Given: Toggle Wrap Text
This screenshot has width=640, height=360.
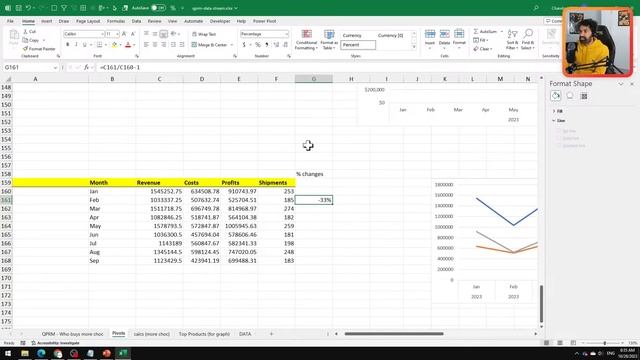Looking at the screenshot, I should (x=204, y=34).
